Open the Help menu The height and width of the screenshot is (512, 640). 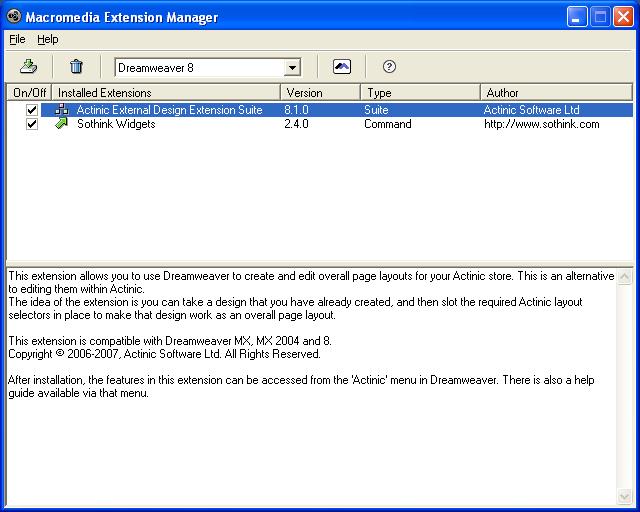coord(48,39)
